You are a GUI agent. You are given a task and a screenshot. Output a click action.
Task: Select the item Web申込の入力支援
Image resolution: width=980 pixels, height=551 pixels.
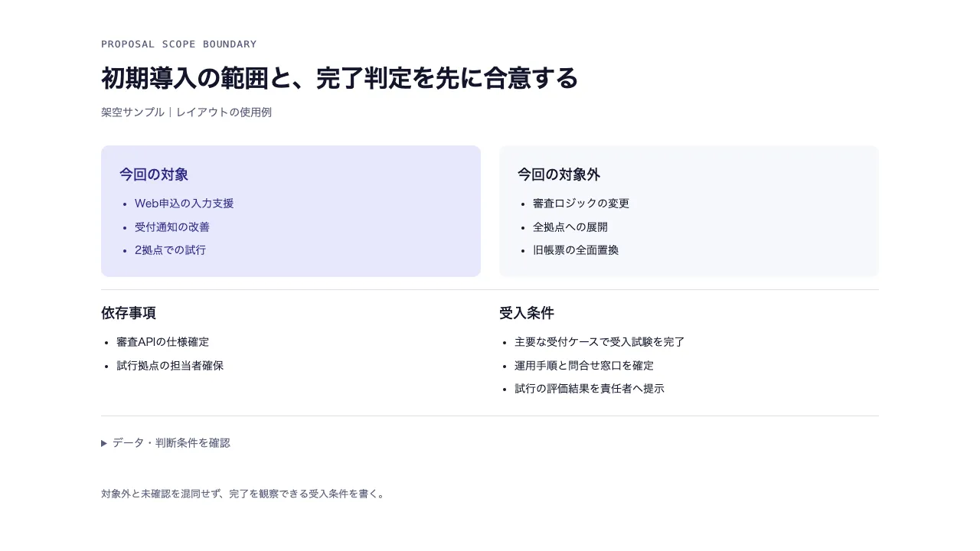tap(185, 204)
